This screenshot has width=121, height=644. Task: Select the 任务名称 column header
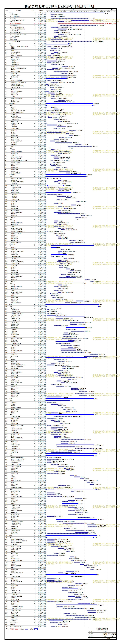point(19,10)
